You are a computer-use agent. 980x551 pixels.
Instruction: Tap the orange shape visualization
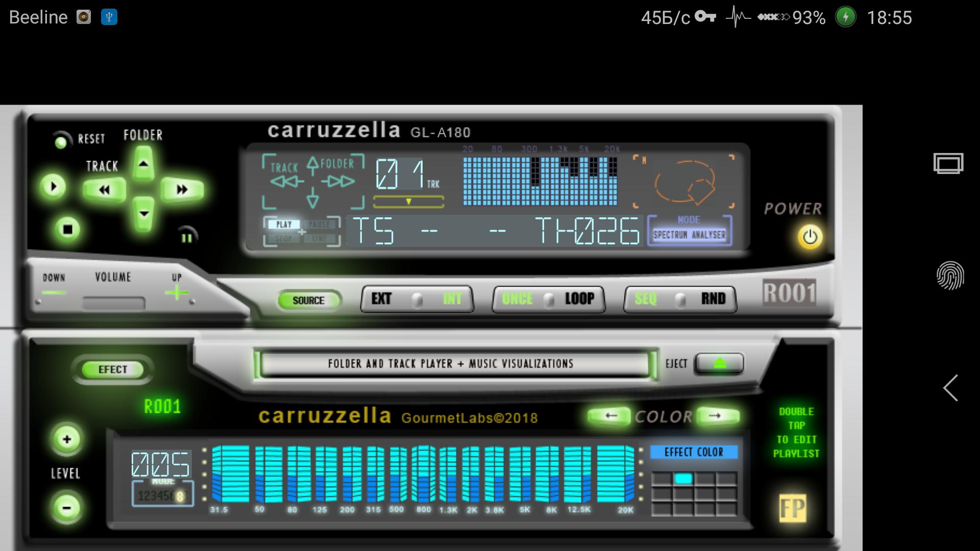click(684, 182)
